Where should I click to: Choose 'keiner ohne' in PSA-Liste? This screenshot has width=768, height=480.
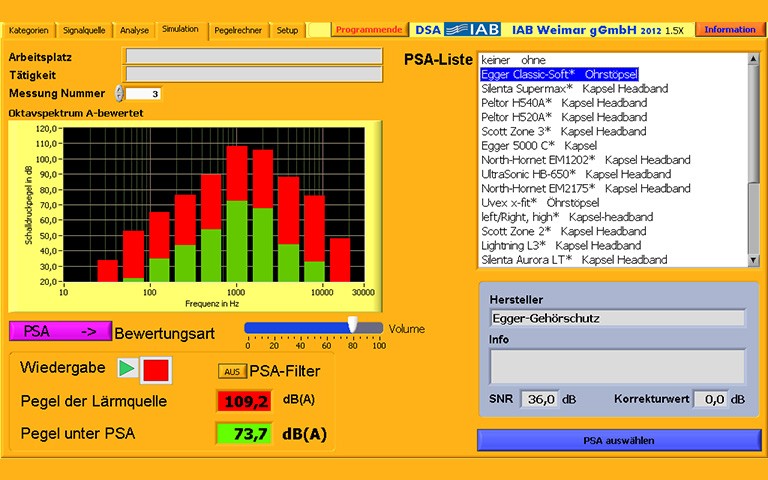click(x=514, y=60)
